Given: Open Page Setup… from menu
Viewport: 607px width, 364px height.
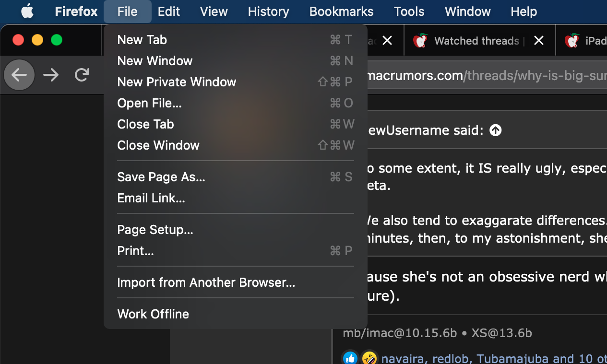Looking at the screenshot, I should [236, 230].
